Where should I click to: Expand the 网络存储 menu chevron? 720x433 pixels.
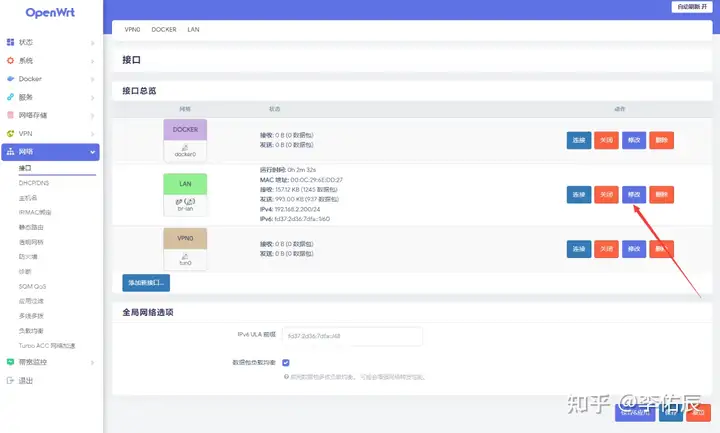[x=92, y=116]
